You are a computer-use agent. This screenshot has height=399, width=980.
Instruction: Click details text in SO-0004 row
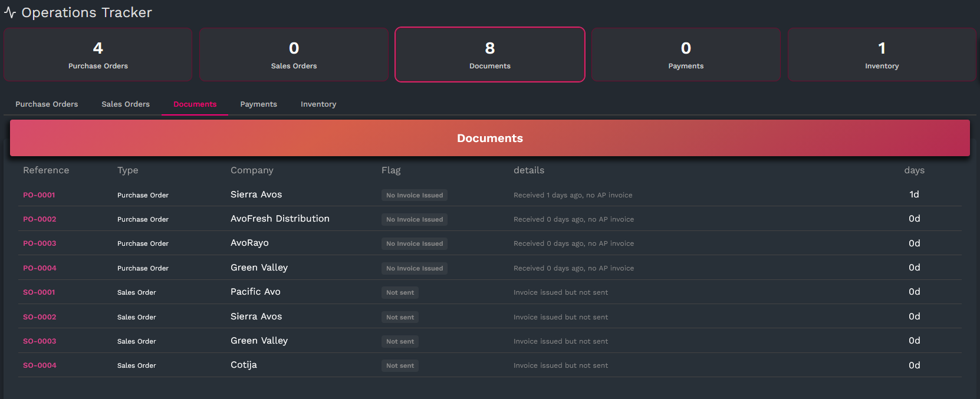(x=561, y=365)
